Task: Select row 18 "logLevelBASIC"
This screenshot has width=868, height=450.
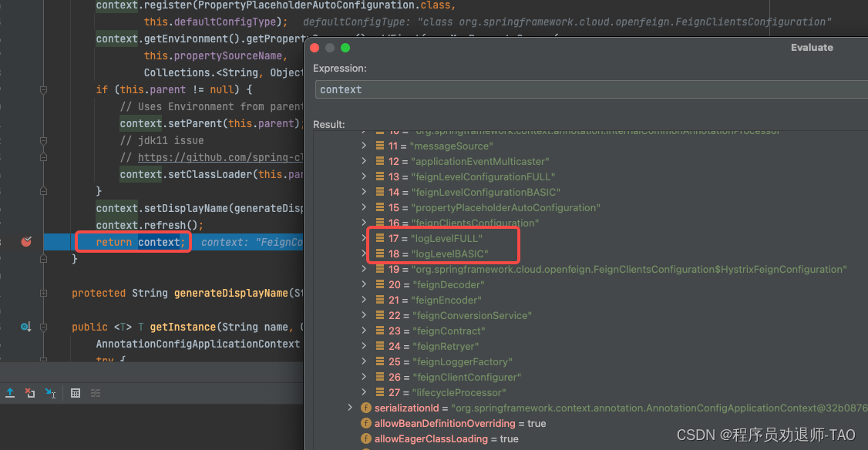Action: (438, 254)
